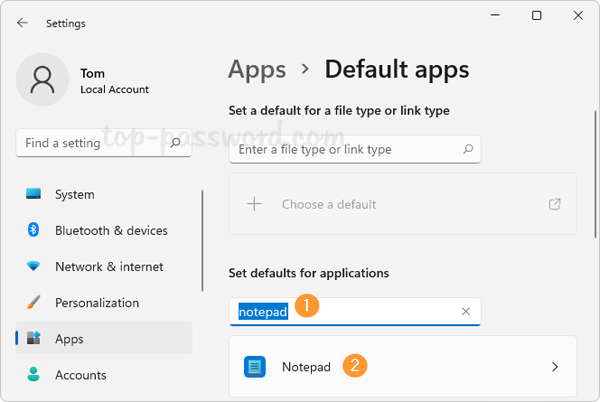Click the Apps breadcrumb link
The width and height of the screenshot is (600, 402).
[257, 69]
